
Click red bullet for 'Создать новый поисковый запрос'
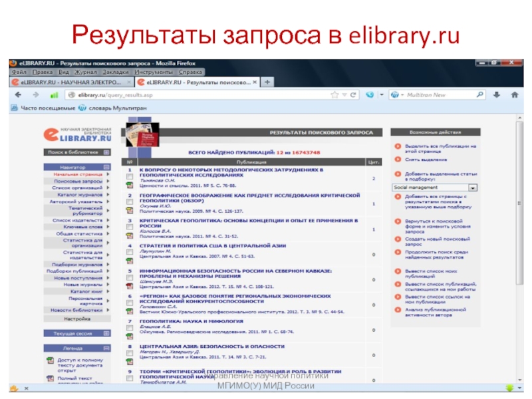click(x=398, y=239)
